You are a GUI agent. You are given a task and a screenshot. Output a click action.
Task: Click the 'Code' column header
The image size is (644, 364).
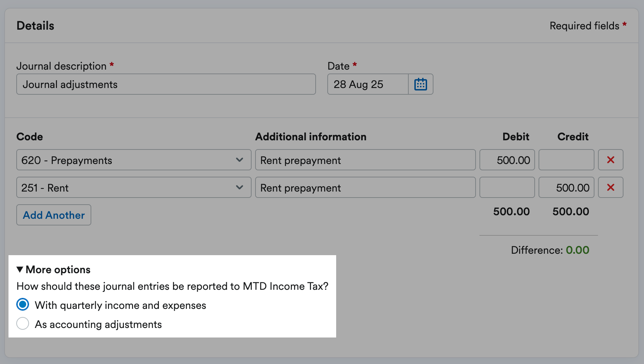(x=30, y=137)
